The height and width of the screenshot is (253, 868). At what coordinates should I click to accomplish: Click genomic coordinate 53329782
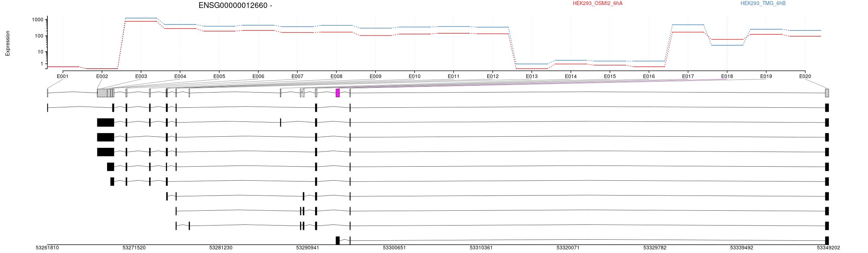click(655, 248)
